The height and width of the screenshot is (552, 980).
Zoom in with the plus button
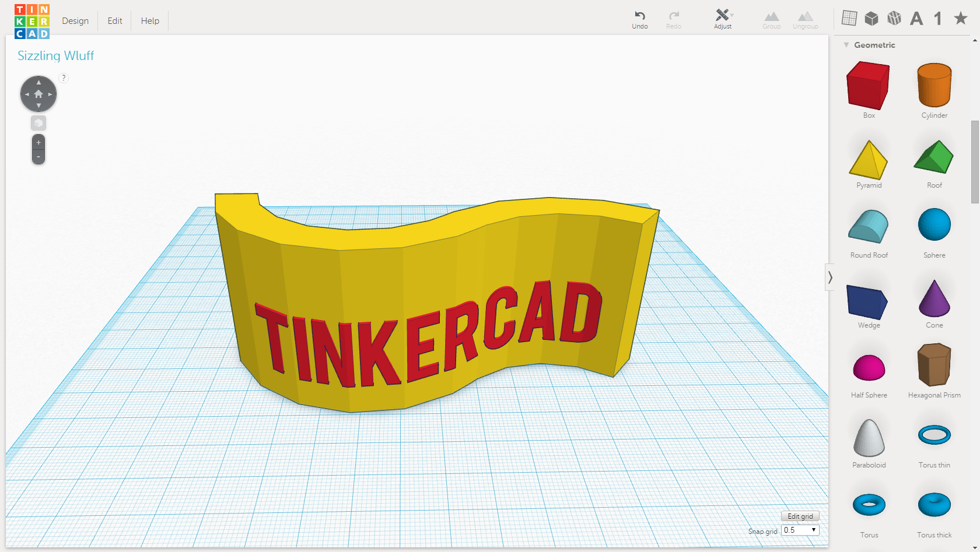[x=38, y=141]
